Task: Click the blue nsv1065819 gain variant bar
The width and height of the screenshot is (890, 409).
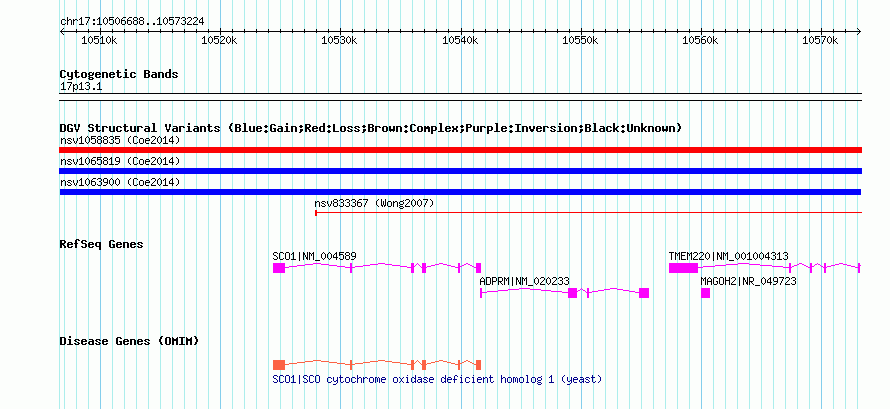Action: pyautogui.click(x=460, y=171)
